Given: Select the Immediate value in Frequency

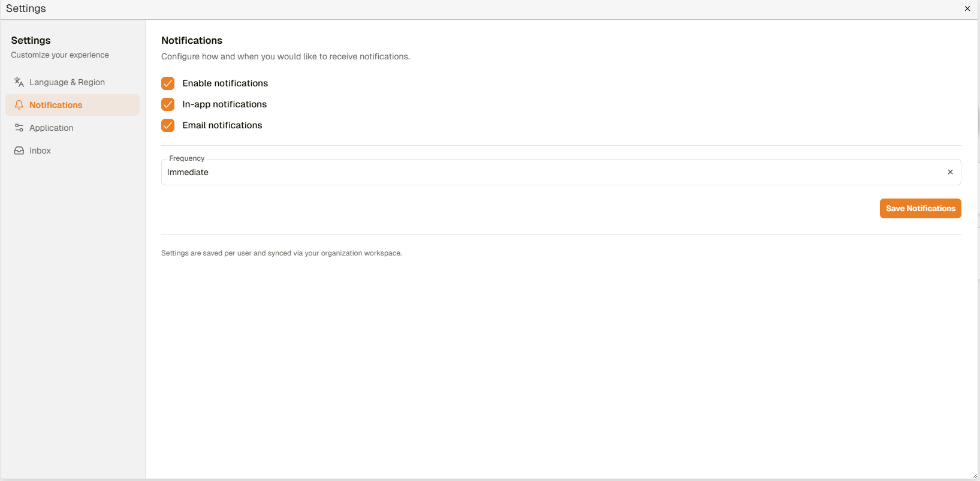Looking at the screenshot, I should pyautogui.click(x=188, y=172).
